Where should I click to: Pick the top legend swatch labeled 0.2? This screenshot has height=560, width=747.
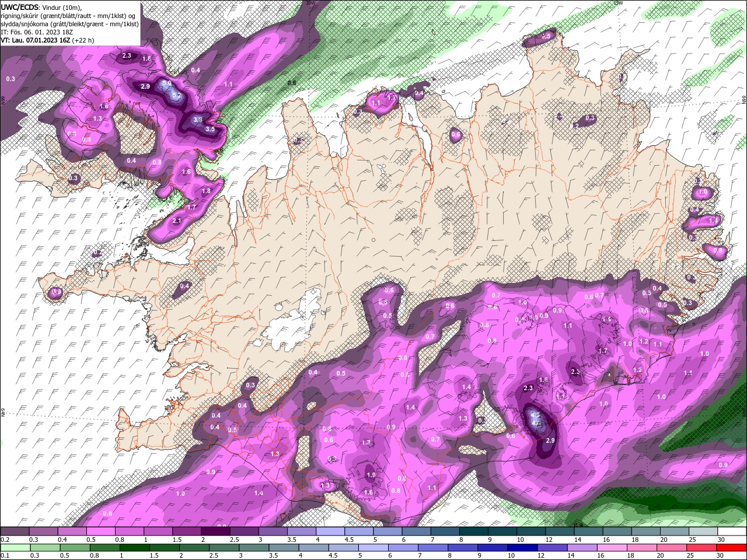tap(15, 531)
